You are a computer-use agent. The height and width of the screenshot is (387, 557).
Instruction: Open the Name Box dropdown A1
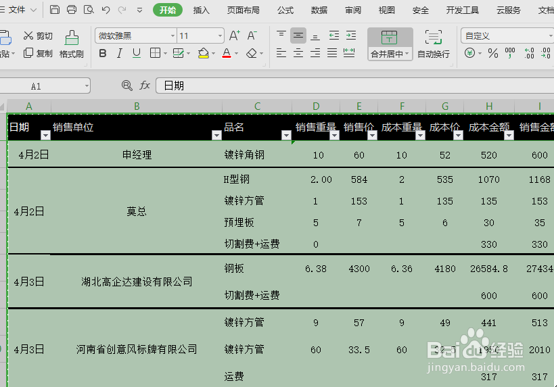click(87, 86)
